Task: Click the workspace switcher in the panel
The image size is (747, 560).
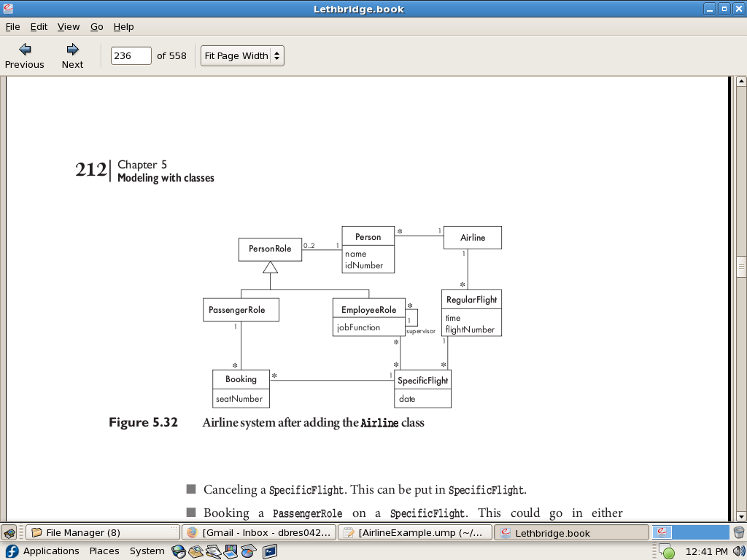Action: click(690, 532)
